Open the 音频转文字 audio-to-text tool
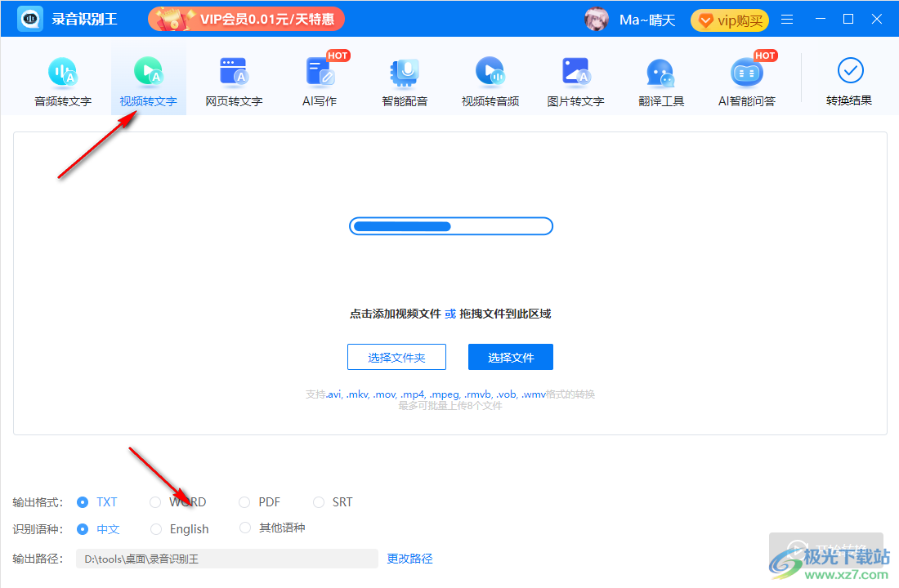The width and height of the screenshot is (899, 588). 62,82
